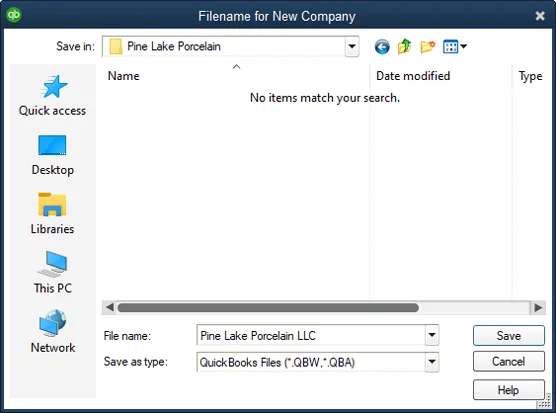Open the Save as type dropdown
This screenshot has height=413, width=556.
point(432,362)
